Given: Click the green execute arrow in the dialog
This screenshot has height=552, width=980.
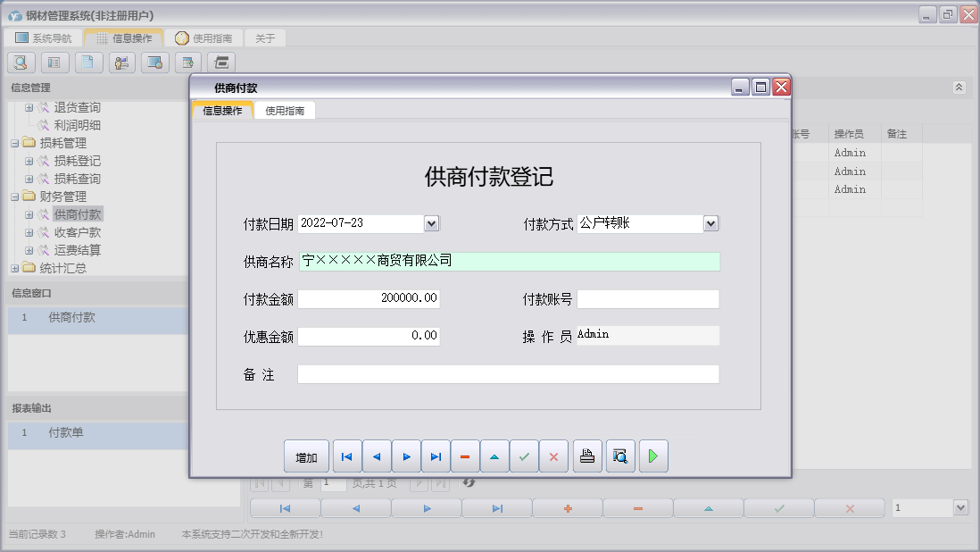Looking at the screenshot, I should [x=652, y=456].
